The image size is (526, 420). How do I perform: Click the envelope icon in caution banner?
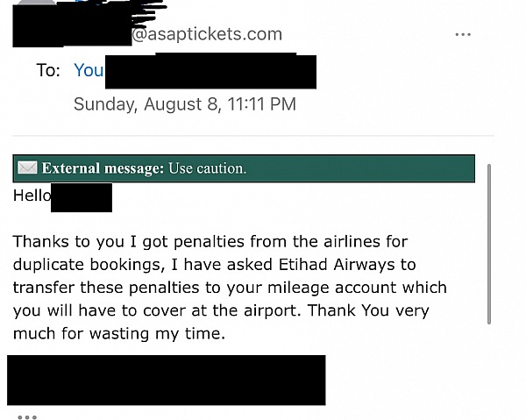click(27, 168)
